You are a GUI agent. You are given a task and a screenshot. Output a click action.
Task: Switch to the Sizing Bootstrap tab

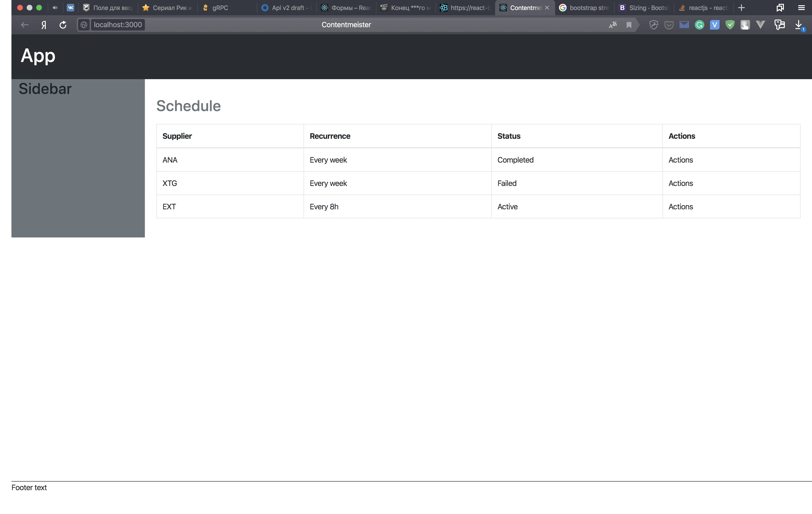pos(645,7)
